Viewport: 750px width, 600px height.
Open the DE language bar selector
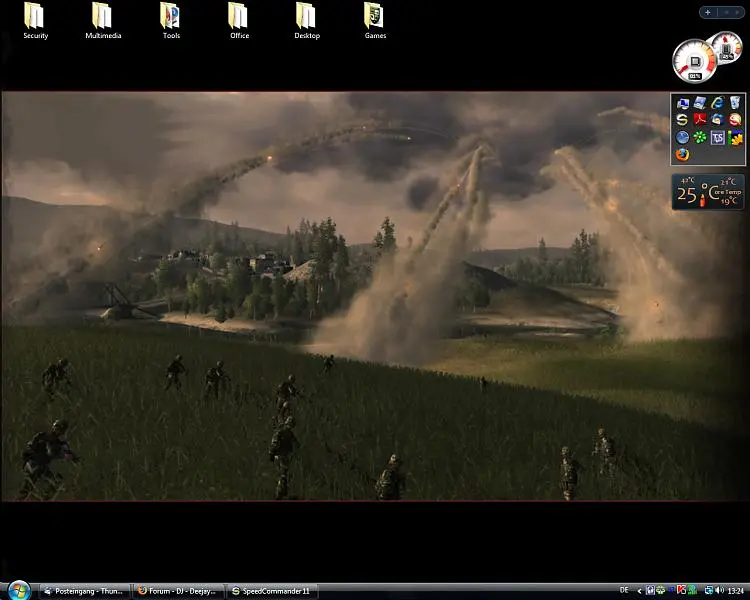tap(625, 591)
